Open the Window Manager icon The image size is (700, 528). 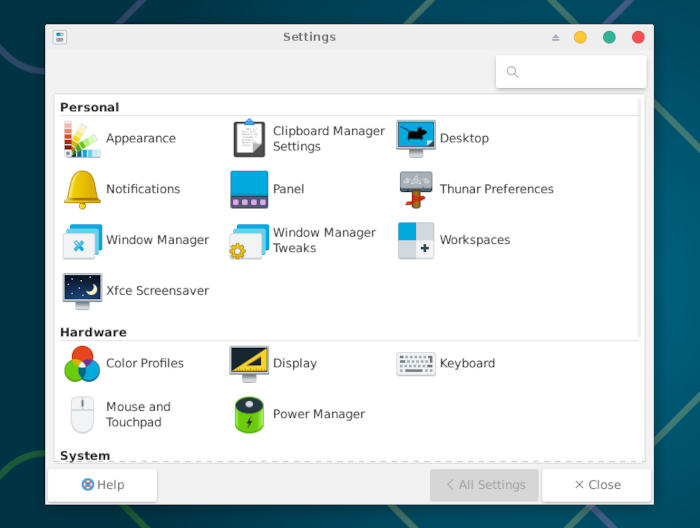[83, 241]
